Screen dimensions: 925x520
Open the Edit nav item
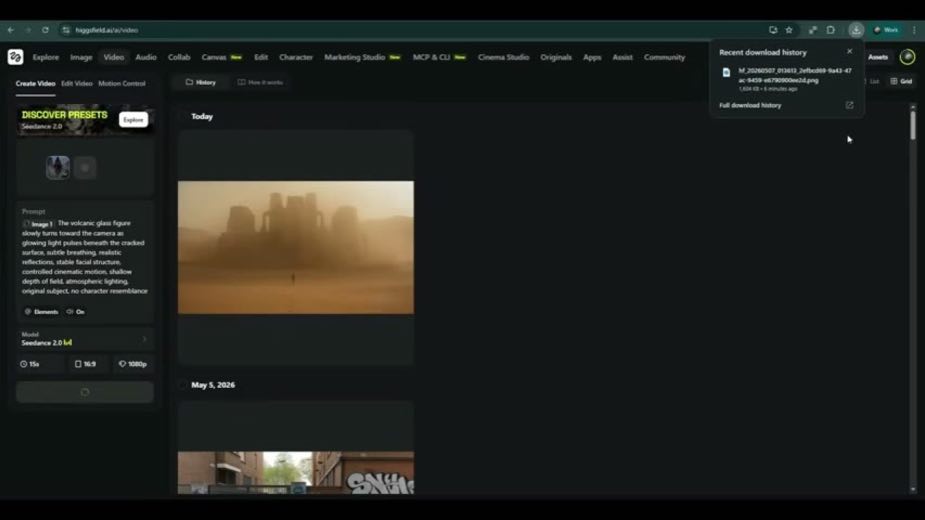[x=261, y=57]
